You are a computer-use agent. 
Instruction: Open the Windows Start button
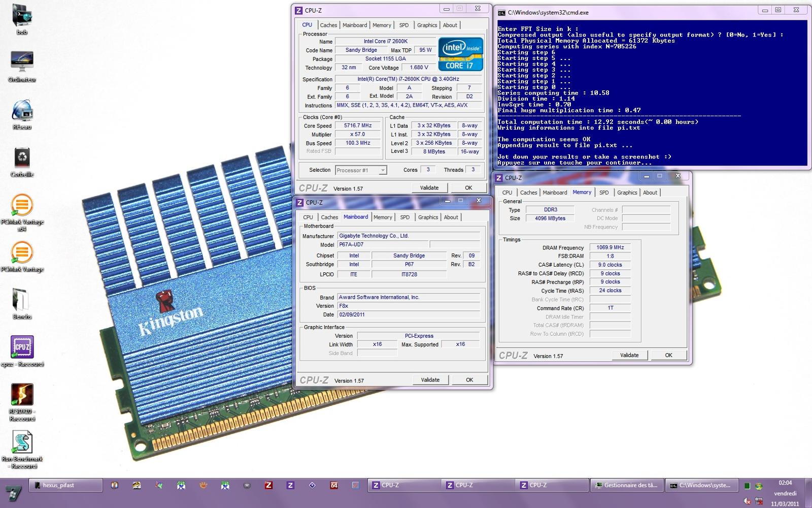(x=13, y=493)
